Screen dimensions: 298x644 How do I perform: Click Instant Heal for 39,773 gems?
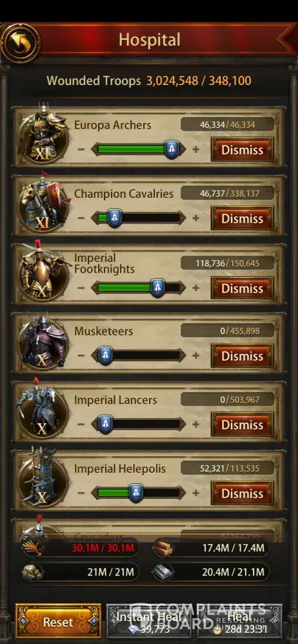(150, 622)
